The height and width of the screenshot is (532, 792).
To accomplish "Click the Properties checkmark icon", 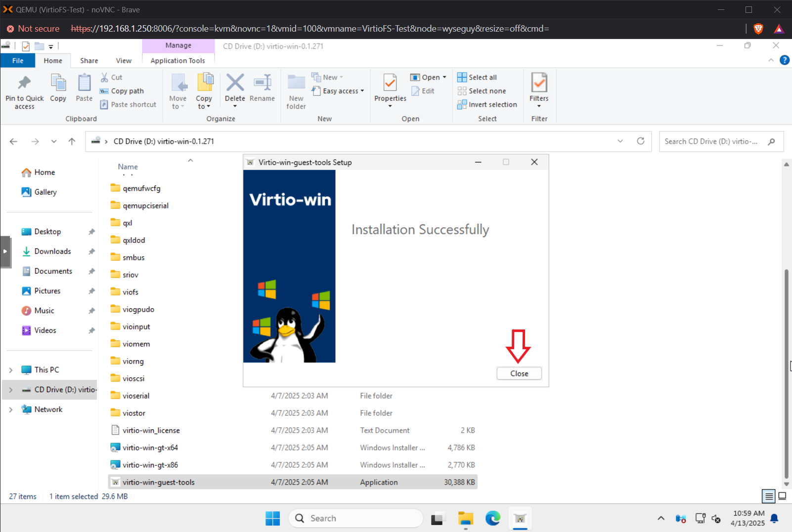I will tap(390, 82).
